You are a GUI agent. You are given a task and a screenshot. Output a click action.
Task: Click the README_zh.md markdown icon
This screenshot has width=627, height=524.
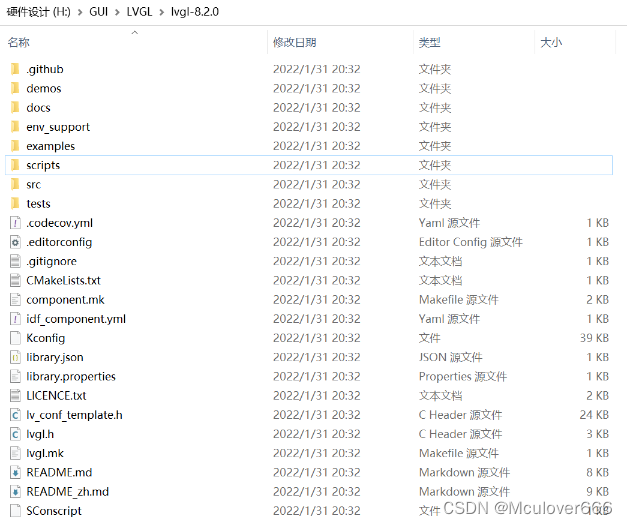(x=15, y=492)
